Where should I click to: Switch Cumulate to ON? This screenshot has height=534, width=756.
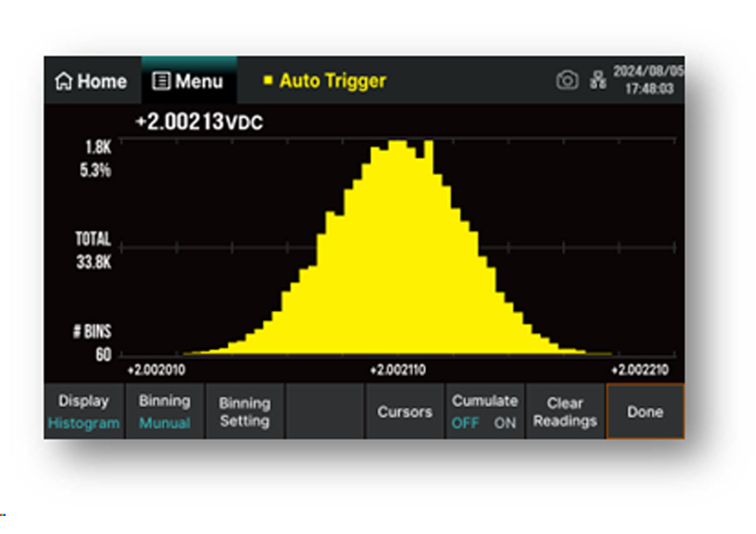[505, 423]
